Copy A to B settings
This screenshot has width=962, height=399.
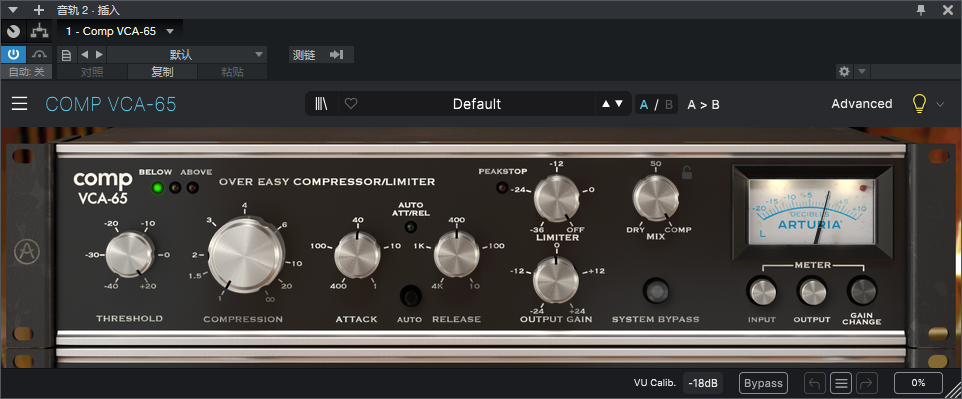703,104
